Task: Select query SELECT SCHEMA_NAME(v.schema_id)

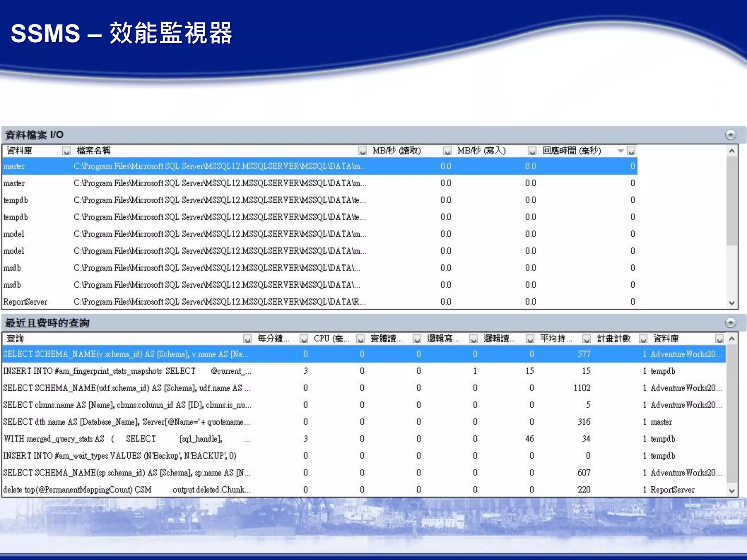Action: pos(364,354)
